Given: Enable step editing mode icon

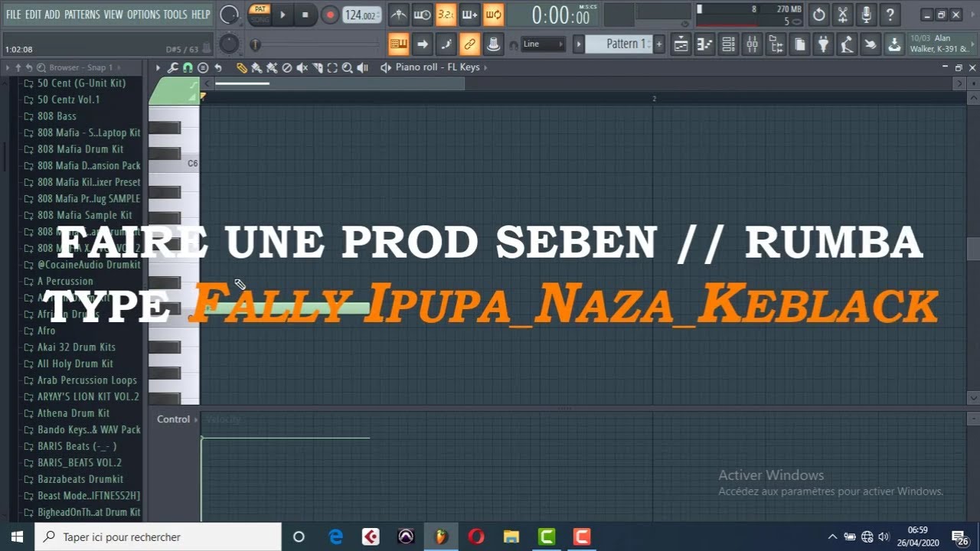Looking at the screenshot, I should [x=446, y=44].
